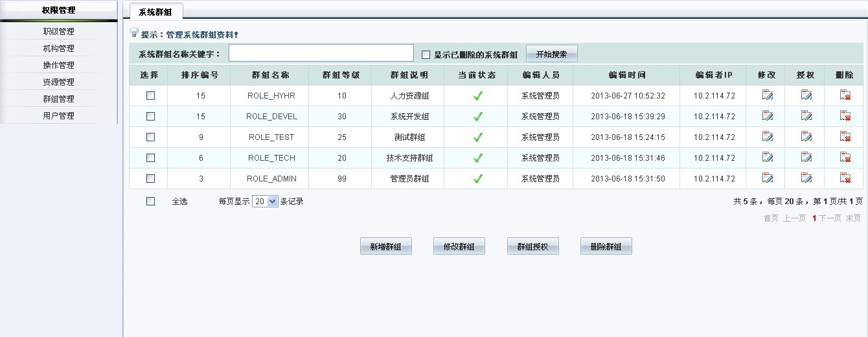The image size is (868, 337).
Task: Click the edit icon for ROLE_DEVEL
Action: tap(768, 116)
